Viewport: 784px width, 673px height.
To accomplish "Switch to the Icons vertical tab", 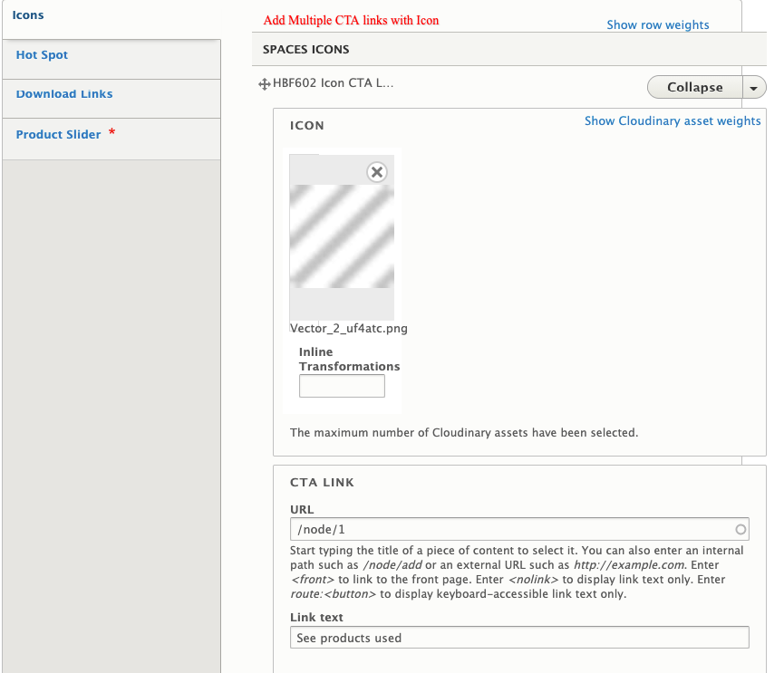I will pyautogui.click(x=28, y=15).
